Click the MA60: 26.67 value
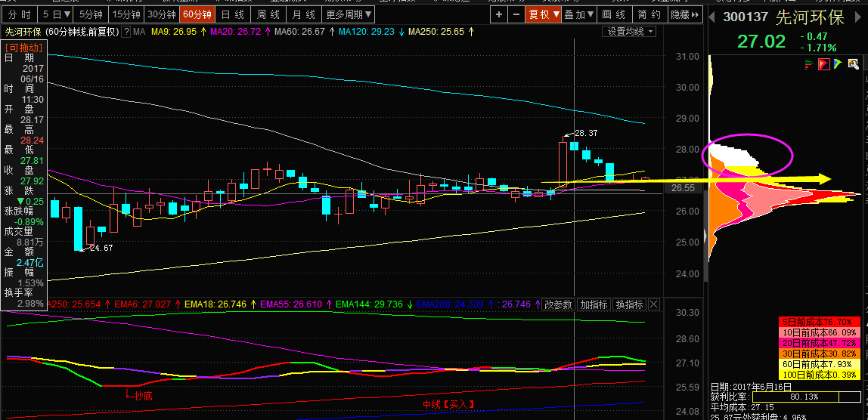868x420 pixels. [x=299, y=32]
